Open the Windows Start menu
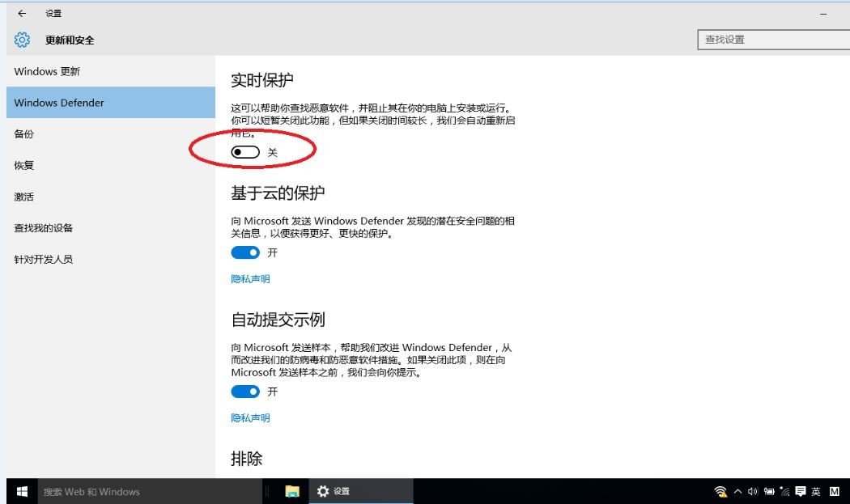 coord(22,492)
